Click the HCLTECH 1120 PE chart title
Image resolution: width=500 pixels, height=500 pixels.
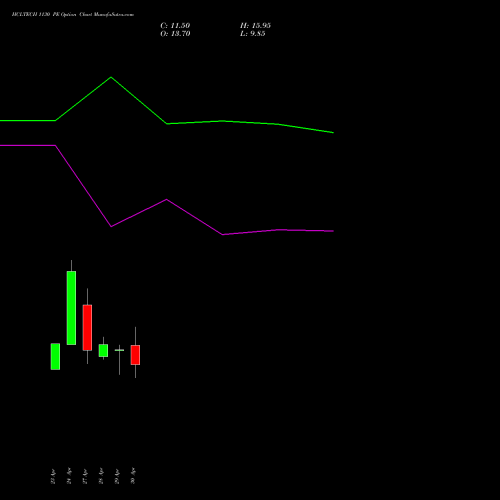point(73,15)
